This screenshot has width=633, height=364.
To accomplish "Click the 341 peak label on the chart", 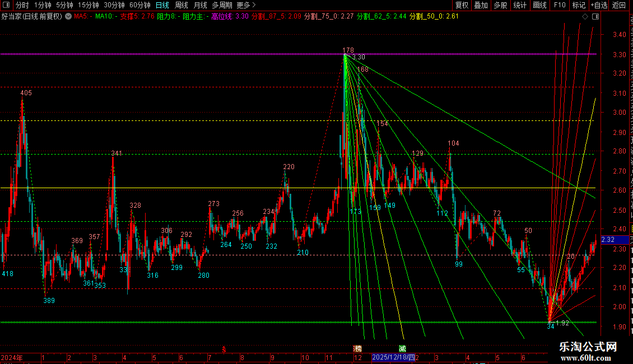I will click(x=117, y=153).
